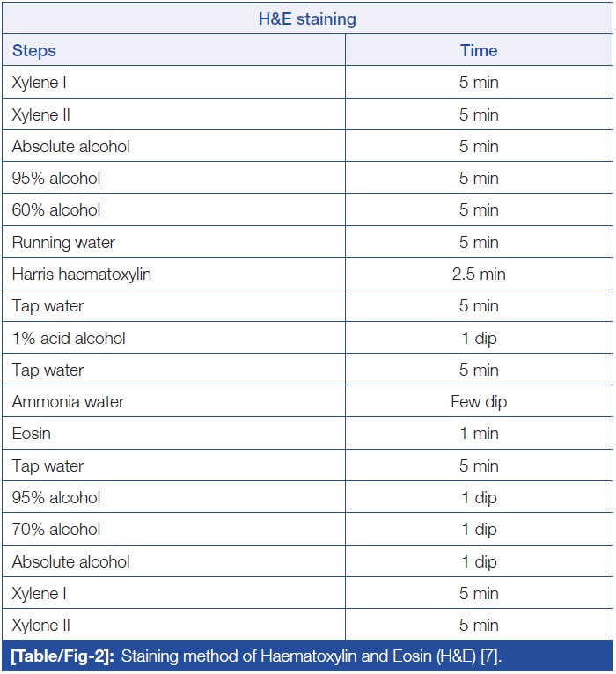This screenshot has width=616, height=674.
Task: Click the Few dip time value
Action: [478, 402]
